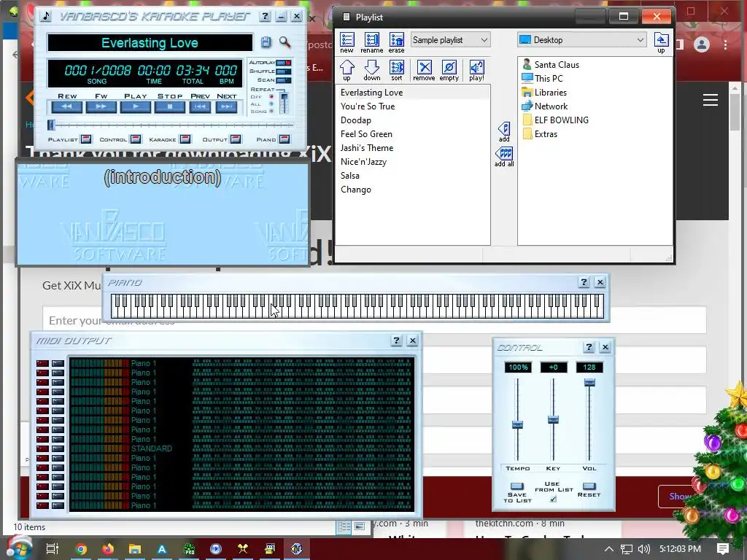
Task: Open This PC in the folder list
Action: [543, 78]
